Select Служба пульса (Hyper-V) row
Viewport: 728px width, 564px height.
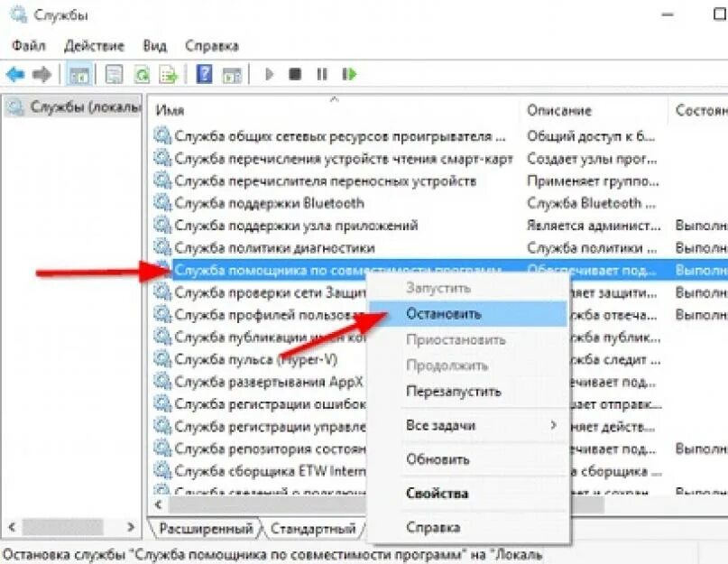click(x=256, y=359)
